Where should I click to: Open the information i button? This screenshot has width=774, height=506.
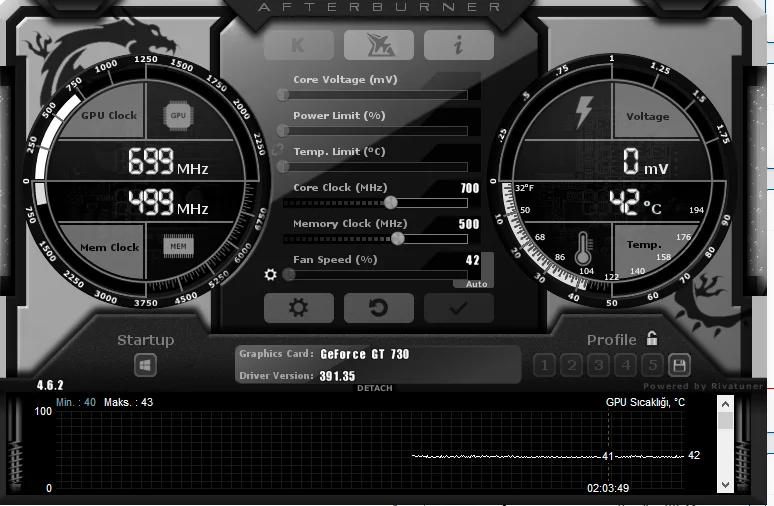pos(459,45)
